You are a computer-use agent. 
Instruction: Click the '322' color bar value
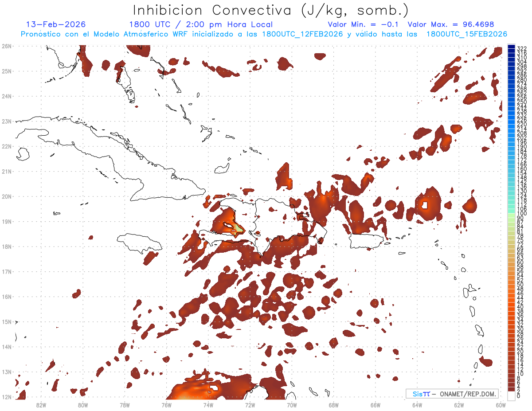(x=522, y=48)
